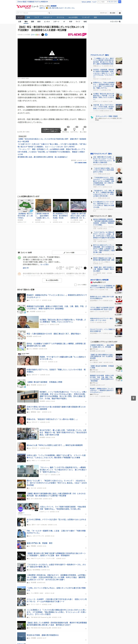Open the settings gear icon
The image size is (138, 644).
pos(120,13)
